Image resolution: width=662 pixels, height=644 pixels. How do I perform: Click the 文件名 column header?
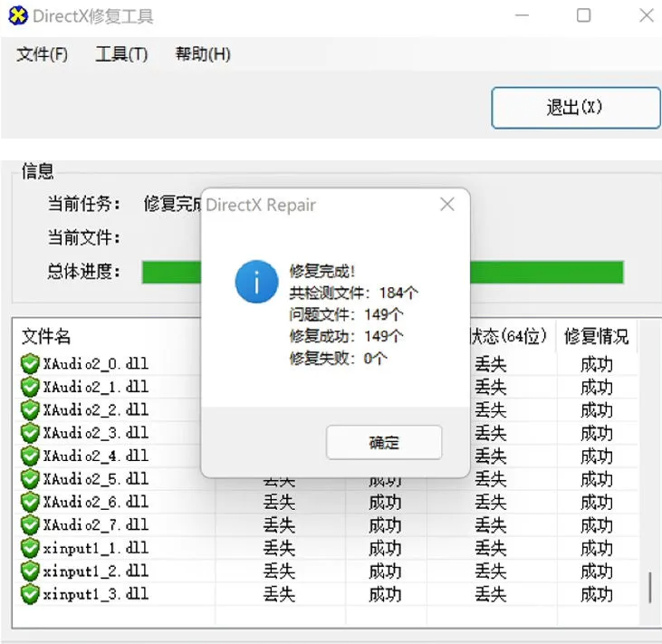(46, 337)
